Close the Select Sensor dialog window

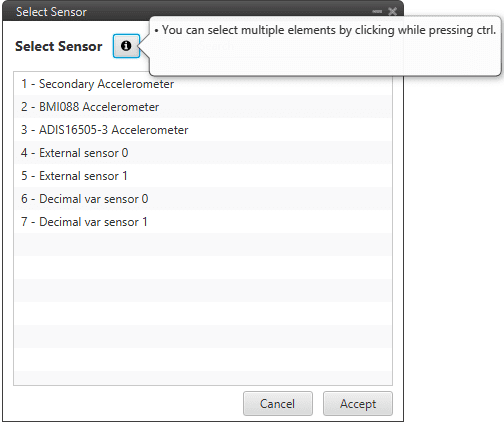click(x=393, y=12)
